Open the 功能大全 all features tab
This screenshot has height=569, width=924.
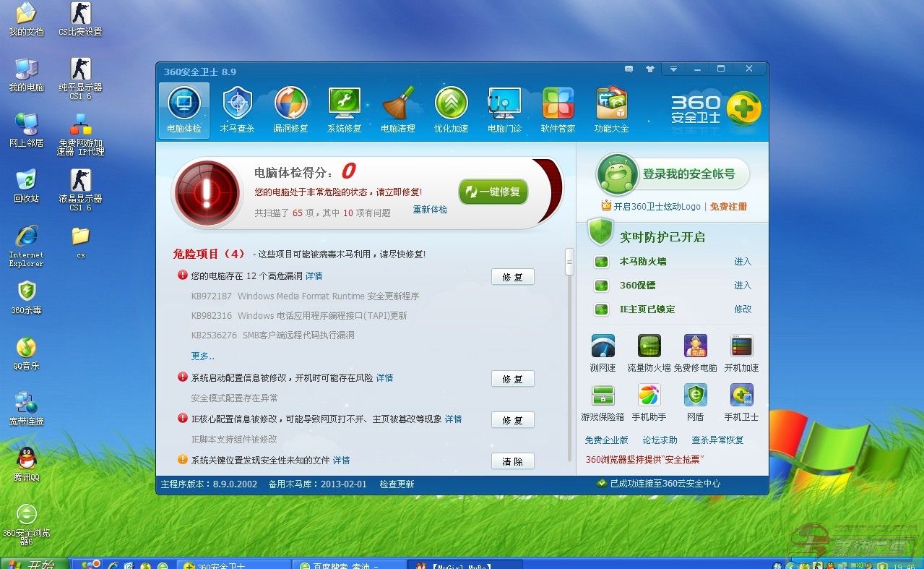tap(611, 110)
